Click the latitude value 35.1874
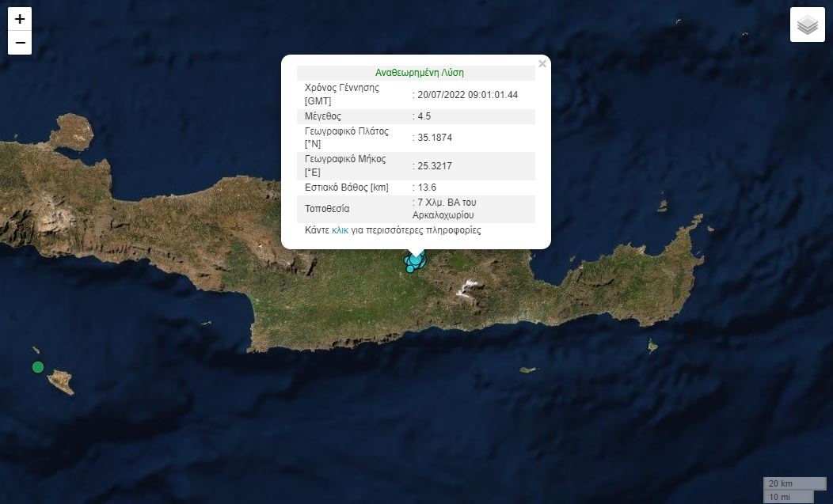 [435, 138]
